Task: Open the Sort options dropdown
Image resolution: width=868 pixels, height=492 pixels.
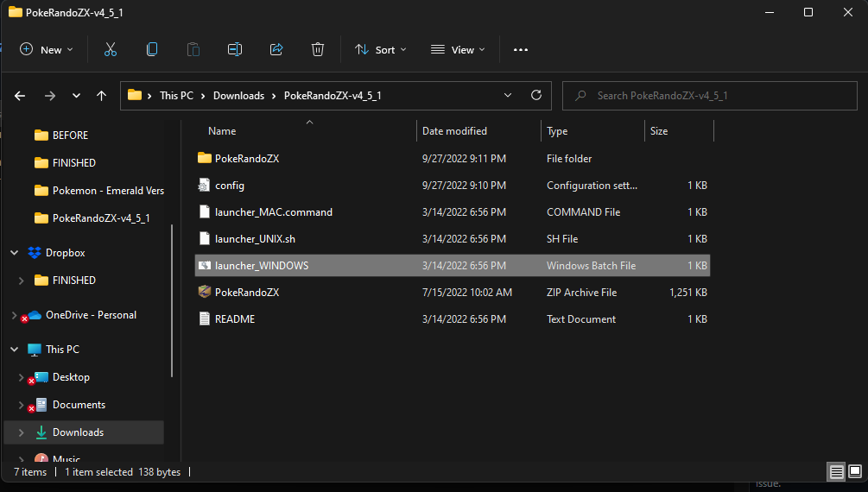Action: 381,50
